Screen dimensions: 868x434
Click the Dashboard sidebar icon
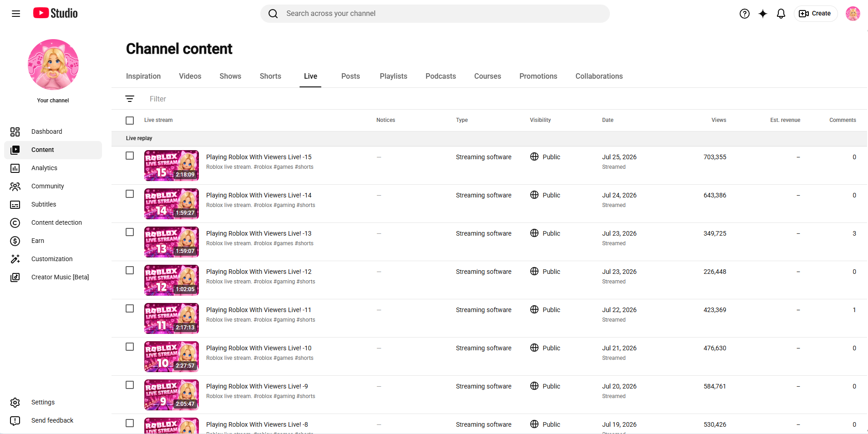click(x=15, y=131)
